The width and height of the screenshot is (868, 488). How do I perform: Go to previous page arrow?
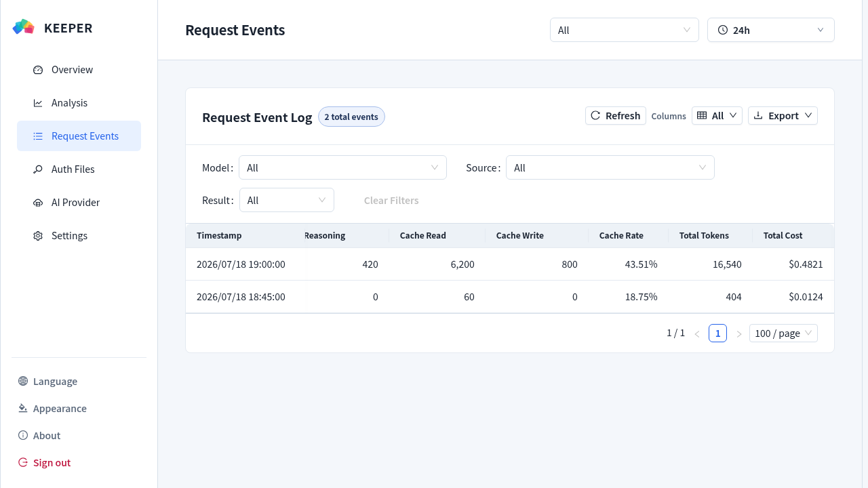coord(696,333)
